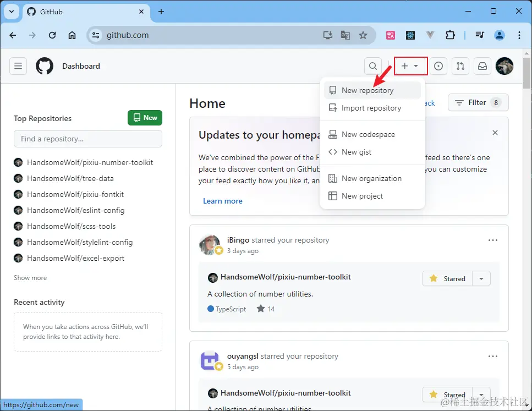The height and width of the screenshot is (411, 532).
Task: Toggle Starred button on iBingo's event
Action: pos(447,278)
